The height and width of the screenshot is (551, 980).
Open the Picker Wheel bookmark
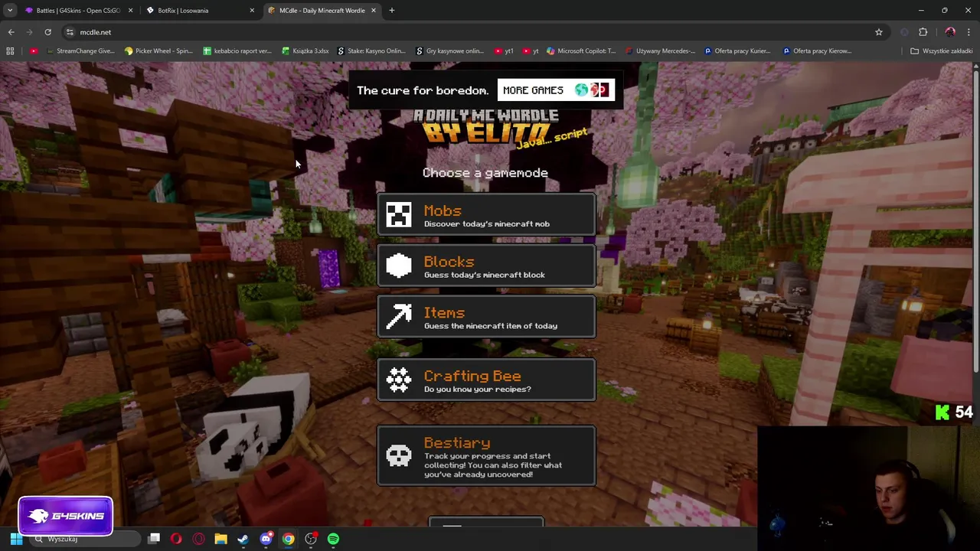[158, 51]
